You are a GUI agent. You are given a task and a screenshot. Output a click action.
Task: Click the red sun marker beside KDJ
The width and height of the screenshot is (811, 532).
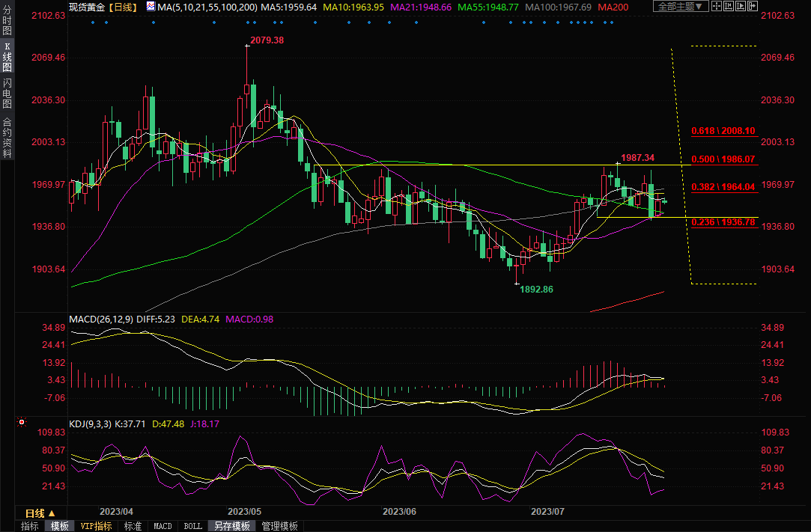click(x=20, y=423)
